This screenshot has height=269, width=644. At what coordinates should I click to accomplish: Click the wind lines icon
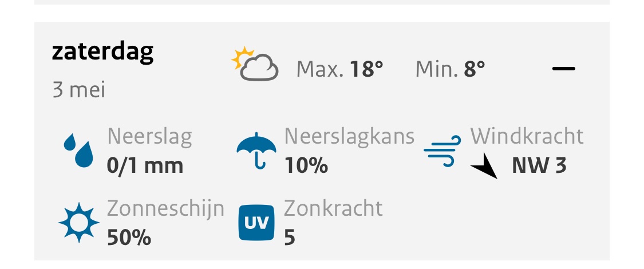[442, 152]
